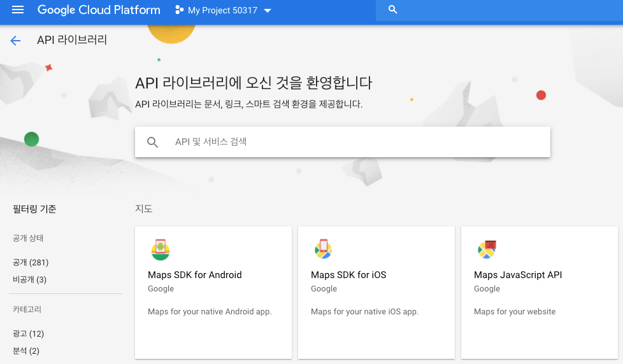Open the hamburger navigation menu

coord(18,10)
